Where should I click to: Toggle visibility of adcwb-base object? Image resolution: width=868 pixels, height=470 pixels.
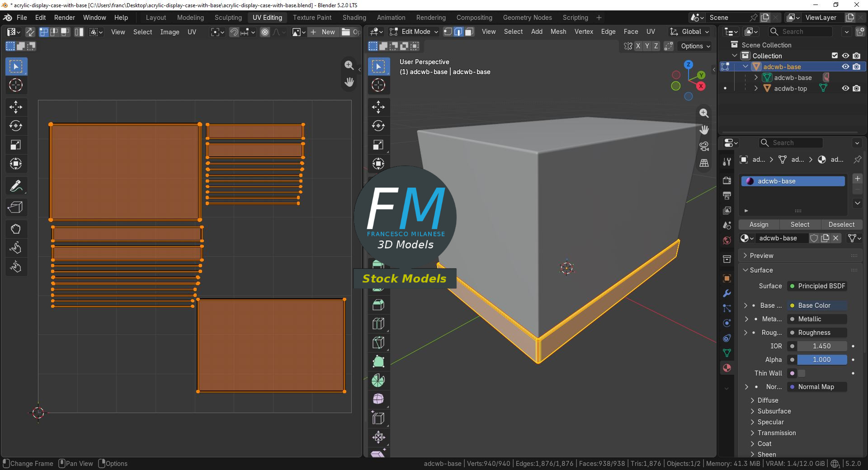pos(845,66)
